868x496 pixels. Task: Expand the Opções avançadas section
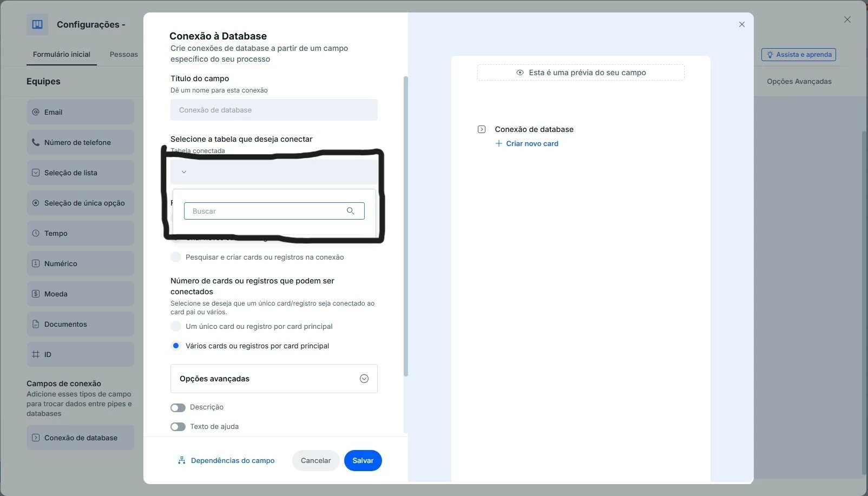[x=274, y=379]
